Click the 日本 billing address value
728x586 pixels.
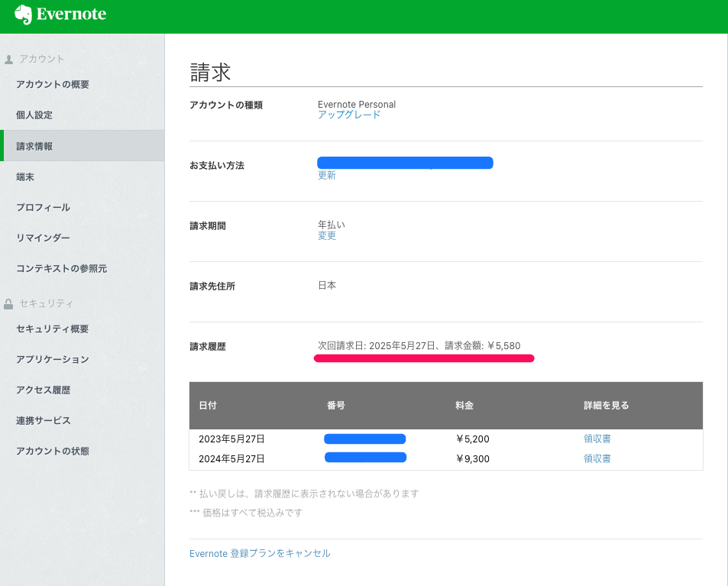pyautogui.click(x=327, y=286)
